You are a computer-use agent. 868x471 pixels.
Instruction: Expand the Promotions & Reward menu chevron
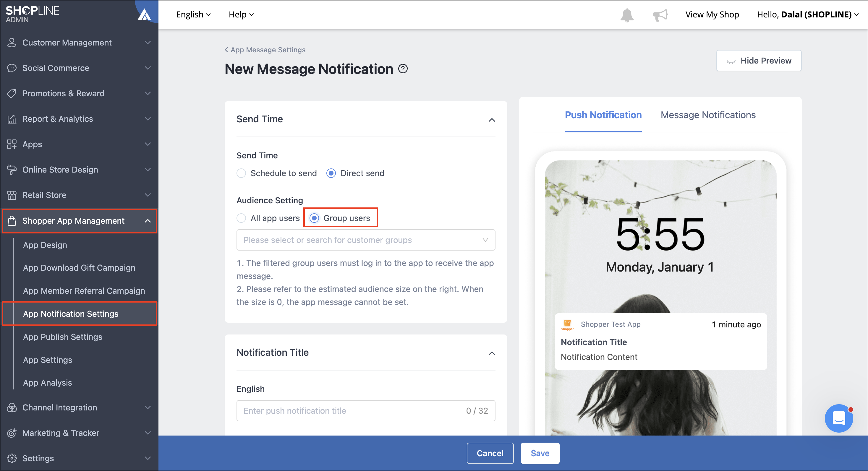coord(148,93)
